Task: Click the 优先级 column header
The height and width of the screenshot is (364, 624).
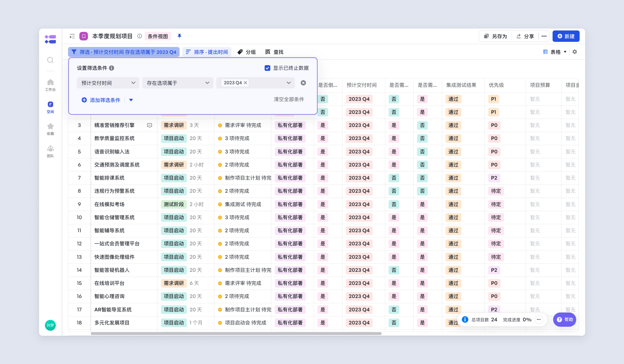Action: pyautogui.click(x=496, y=85)
